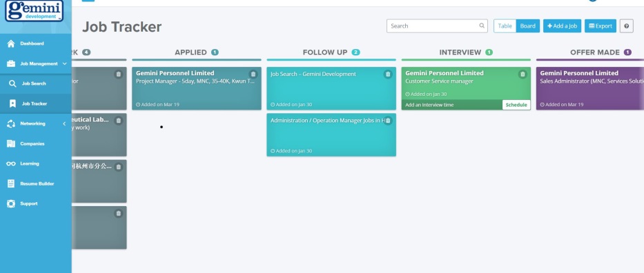Click Added on Mar 19 in Applied card
Image resolution: width=644 pixels, height=273 pixels.
point(157,105)
